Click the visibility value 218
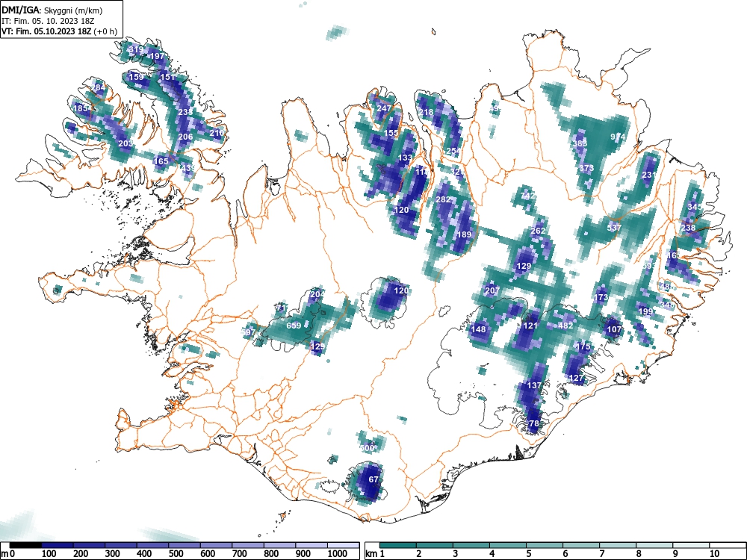 point(426,113)
